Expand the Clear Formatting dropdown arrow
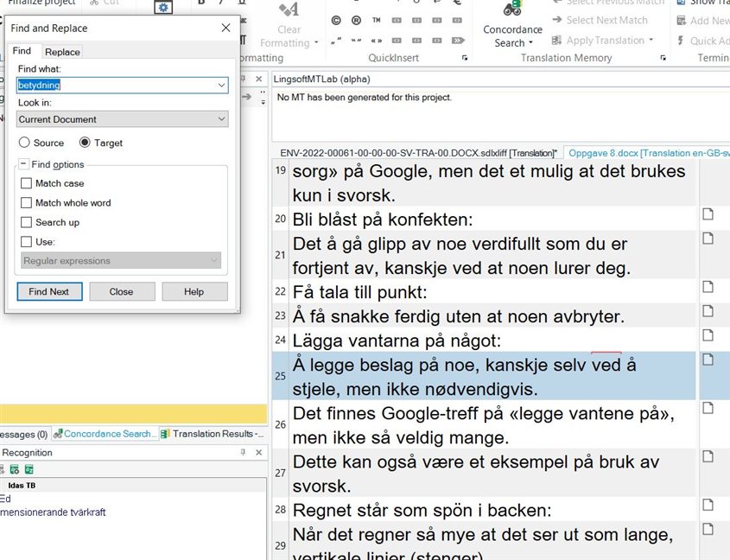The height and width of the screenshot is (560, 730). [316, 42]
